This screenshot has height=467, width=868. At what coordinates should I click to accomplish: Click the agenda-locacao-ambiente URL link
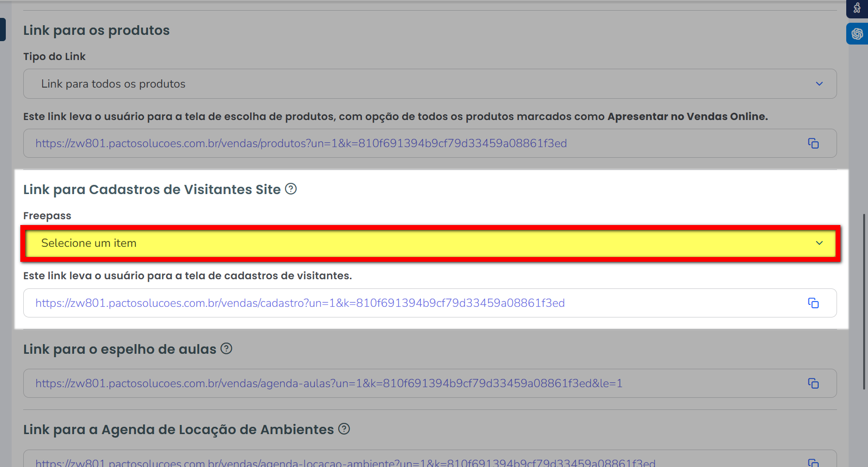pos(345,463)
